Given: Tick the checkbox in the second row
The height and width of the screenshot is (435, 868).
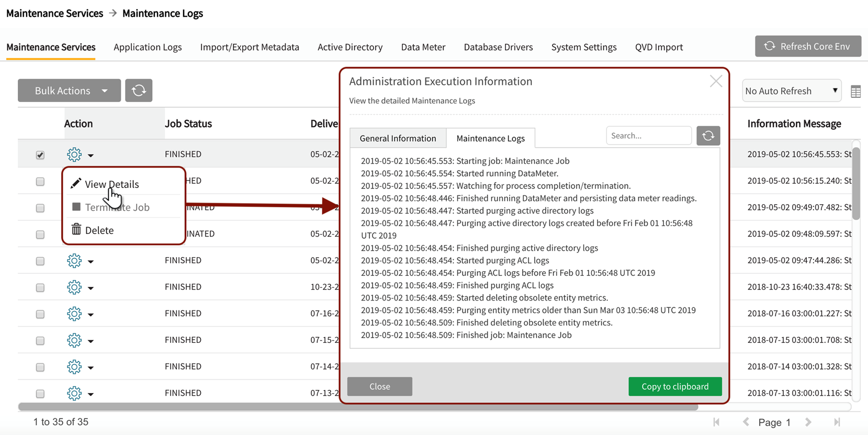Looking at the screenshot, I should tap(40, 182).
